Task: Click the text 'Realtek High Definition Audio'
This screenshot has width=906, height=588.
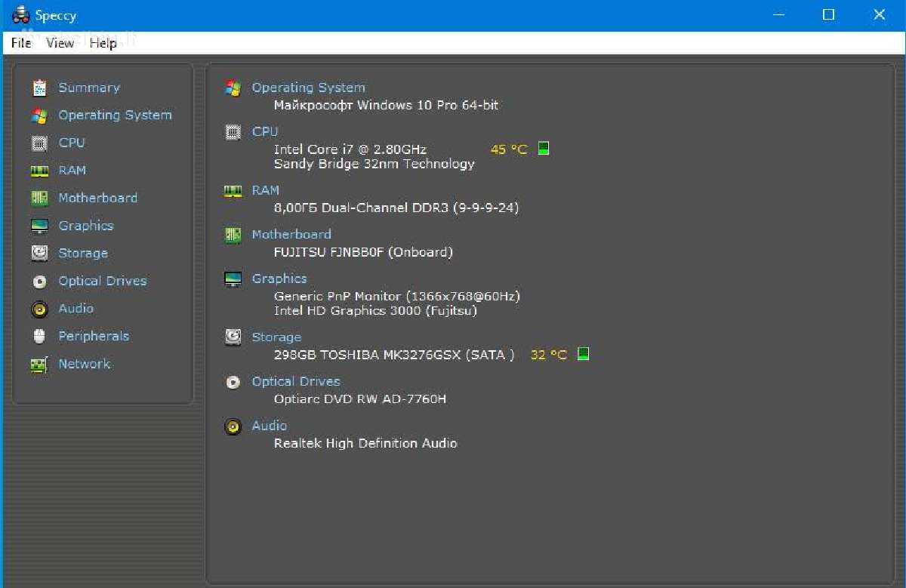Action: coord(365,443)
